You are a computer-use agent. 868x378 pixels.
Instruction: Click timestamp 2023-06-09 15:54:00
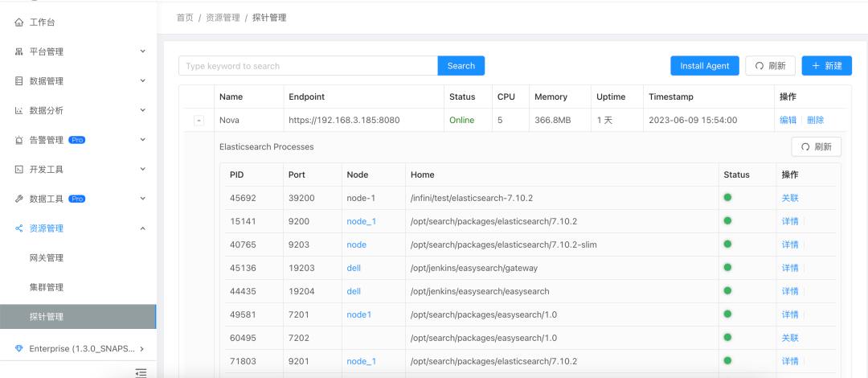point(693,120)
